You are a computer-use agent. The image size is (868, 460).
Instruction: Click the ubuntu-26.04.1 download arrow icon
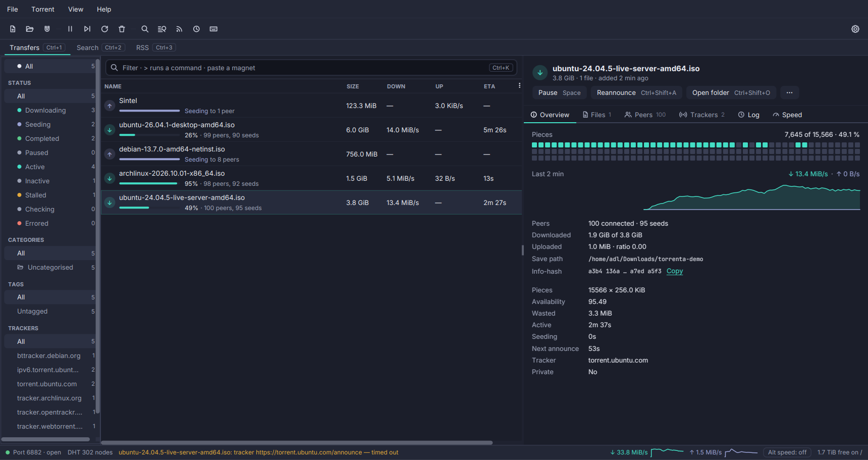[110, 130]
